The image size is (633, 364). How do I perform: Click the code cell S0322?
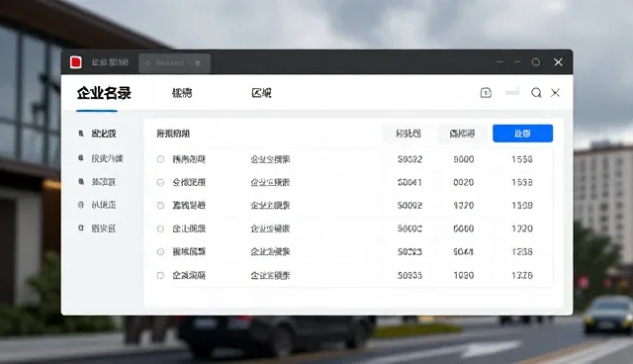click(x=409, y=159)
